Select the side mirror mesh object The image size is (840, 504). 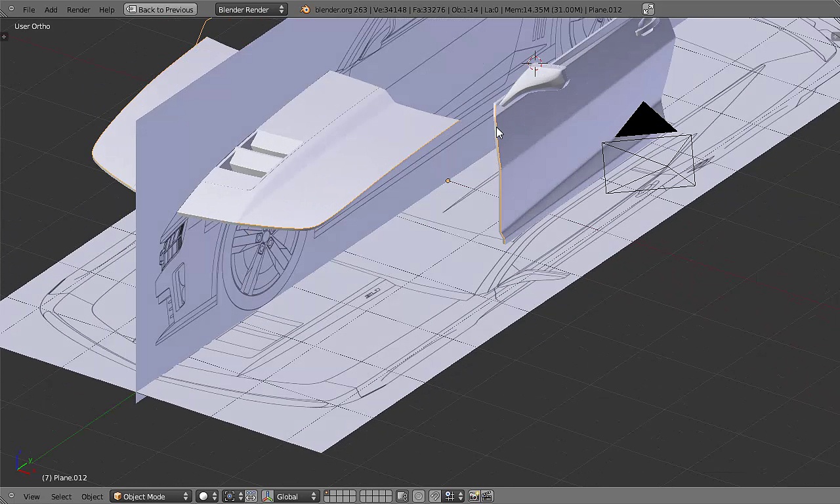534,85
